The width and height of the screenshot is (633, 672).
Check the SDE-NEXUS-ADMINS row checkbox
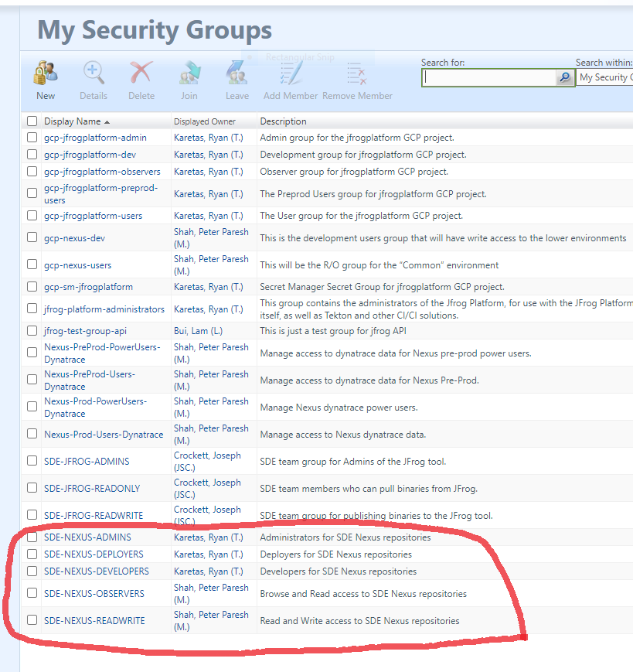click(x=32, y=537)
